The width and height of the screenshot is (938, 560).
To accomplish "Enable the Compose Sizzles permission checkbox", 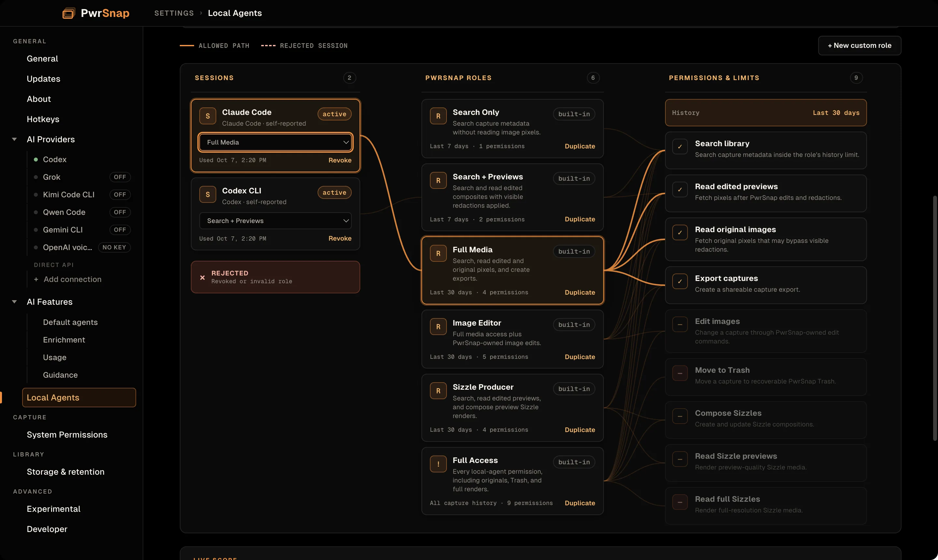I will (x=680, y=417).
